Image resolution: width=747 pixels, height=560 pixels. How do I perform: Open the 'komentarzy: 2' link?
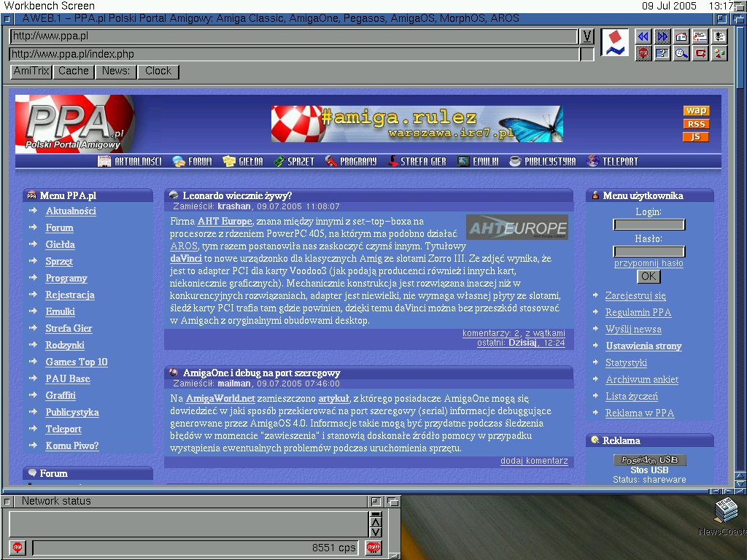pos(491,333)
